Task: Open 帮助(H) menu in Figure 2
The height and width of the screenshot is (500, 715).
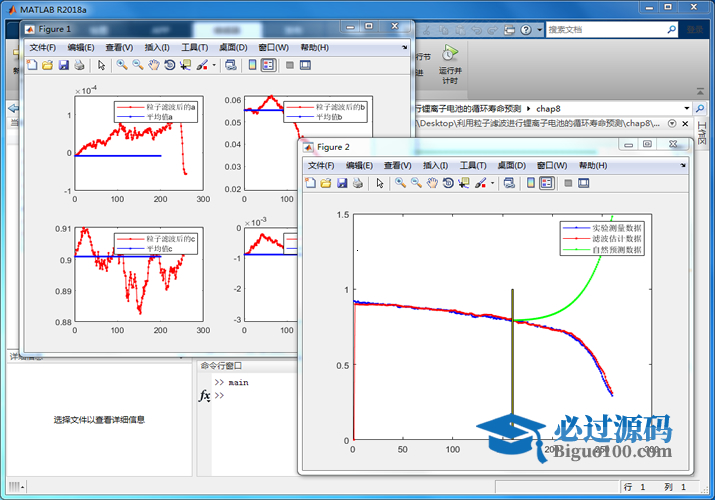Action: 593,165
